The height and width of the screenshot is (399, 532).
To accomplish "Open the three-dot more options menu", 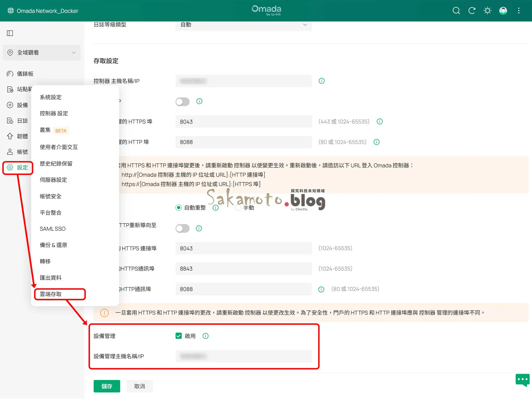I will (518, 11).
